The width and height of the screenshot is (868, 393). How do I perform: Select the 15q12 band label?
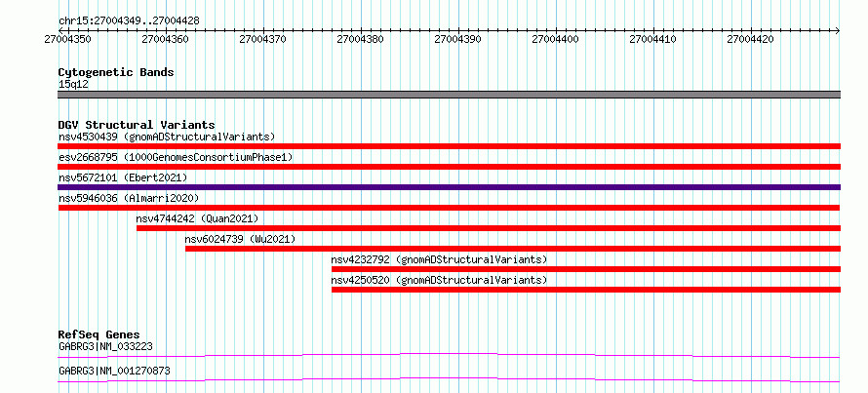click(x=73, y=85)
